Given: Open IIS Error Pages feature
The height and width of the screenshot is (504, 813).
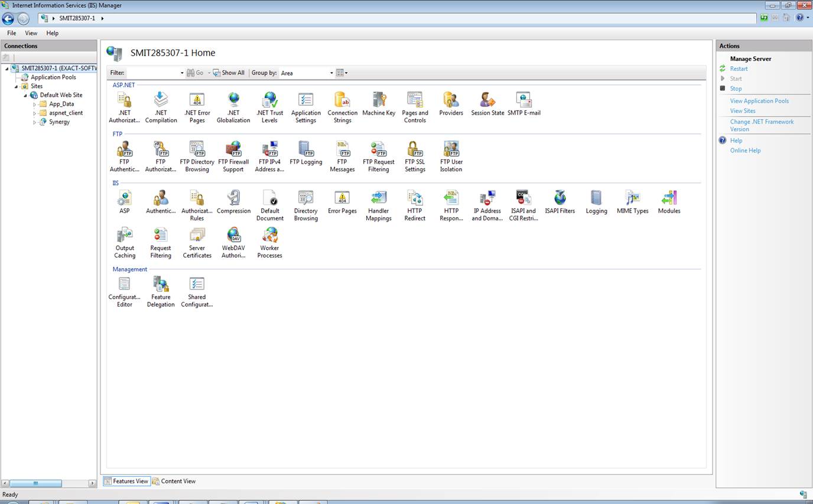Looking at the screenshot, I should coord(342,202).
